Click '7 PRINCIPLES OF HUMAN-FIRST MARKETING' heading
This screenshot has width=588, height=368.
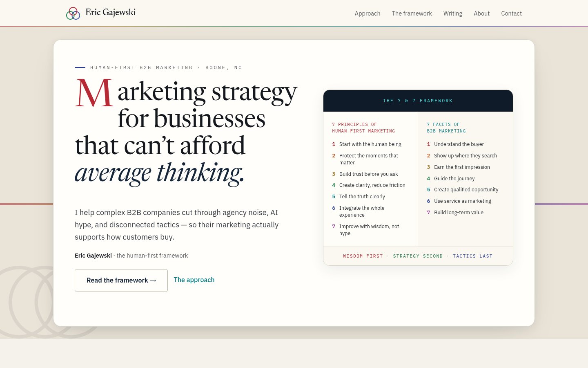point(363,128)
